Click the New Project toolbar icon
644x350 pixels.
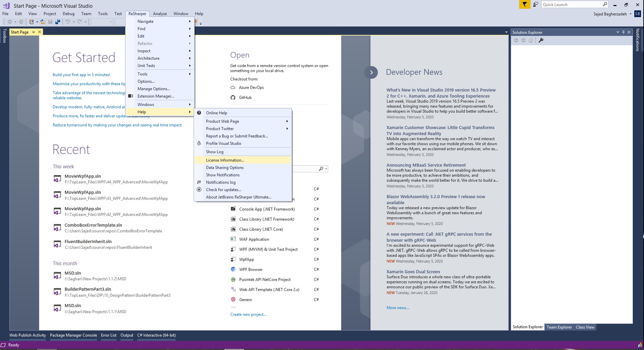31,22
